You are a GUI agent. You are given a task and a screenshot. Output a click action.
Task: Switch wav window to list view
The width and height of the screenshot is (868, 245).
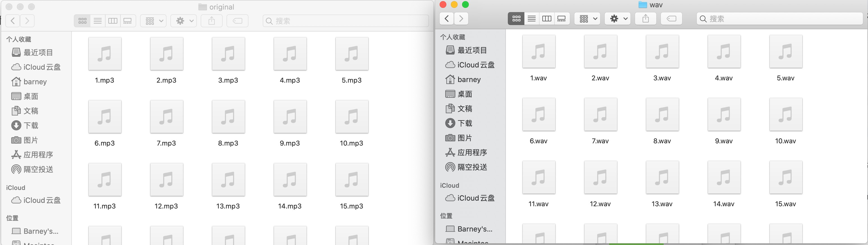531,19
